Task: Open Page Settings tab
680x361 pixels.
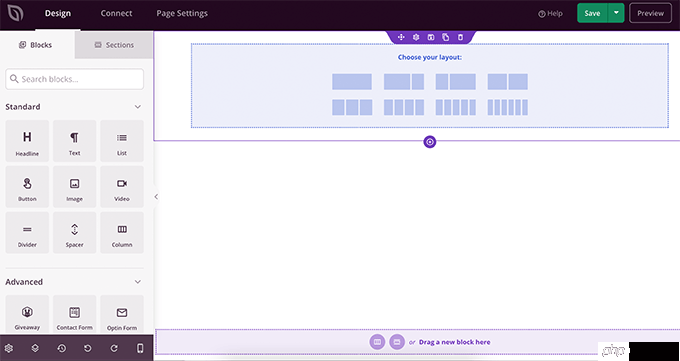Action: [x=182, y=13]
